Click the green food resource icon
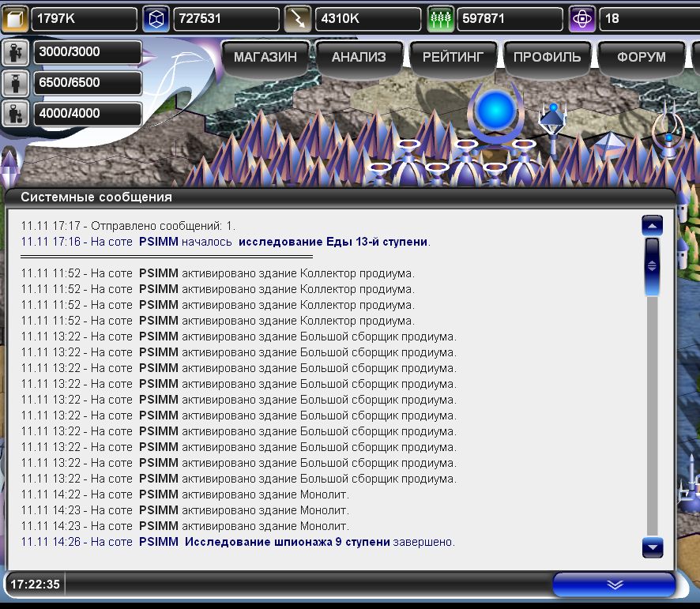700x609 pixels. pyautogui.click(x=440, y=19)
